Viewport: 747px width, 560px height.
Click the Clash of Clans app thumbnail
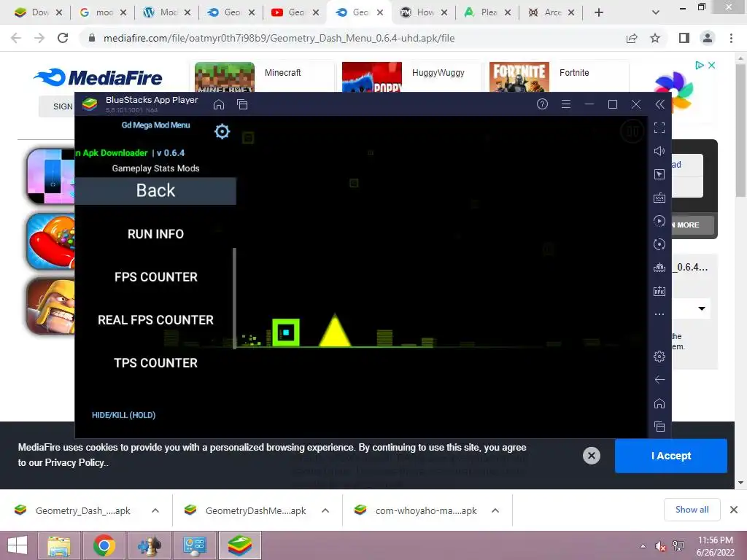coord(50,306)
